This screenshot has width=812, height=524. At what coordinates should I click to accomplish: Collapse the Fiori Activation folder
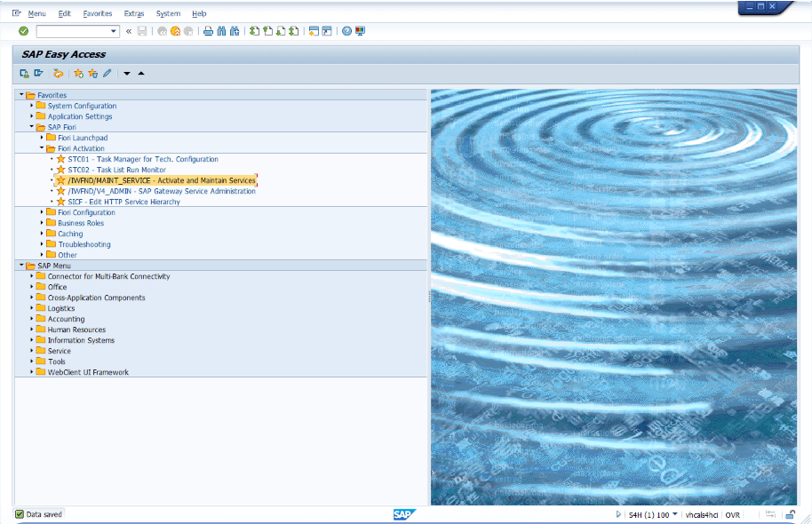(x=43, y=148)
